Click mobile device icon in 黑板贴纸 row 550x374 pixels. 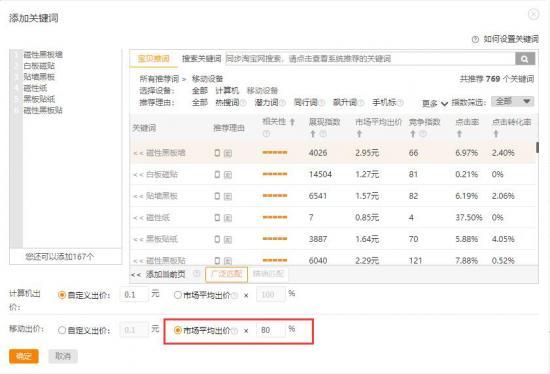[x=217, y=239]
